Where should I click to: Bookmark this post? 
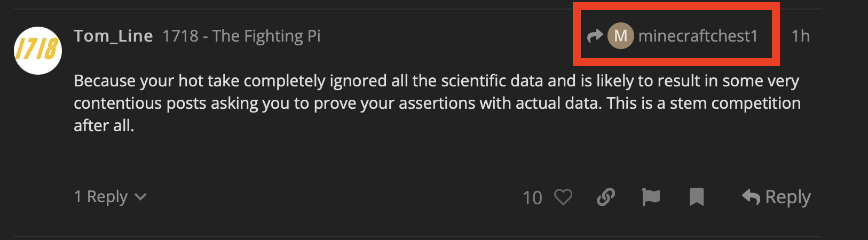click(x=697, y=197)
